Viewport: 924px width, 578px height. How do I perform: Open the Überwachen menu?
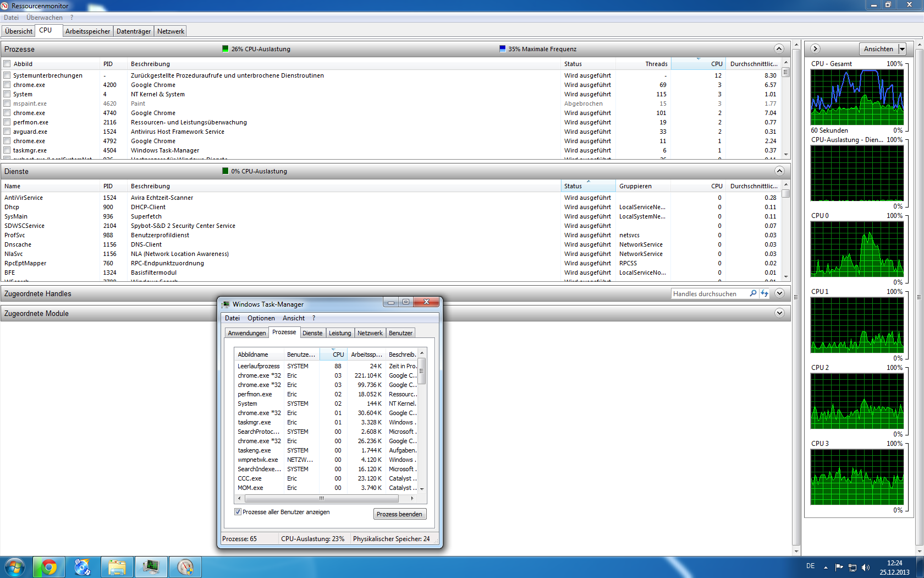tap(45, 18)
